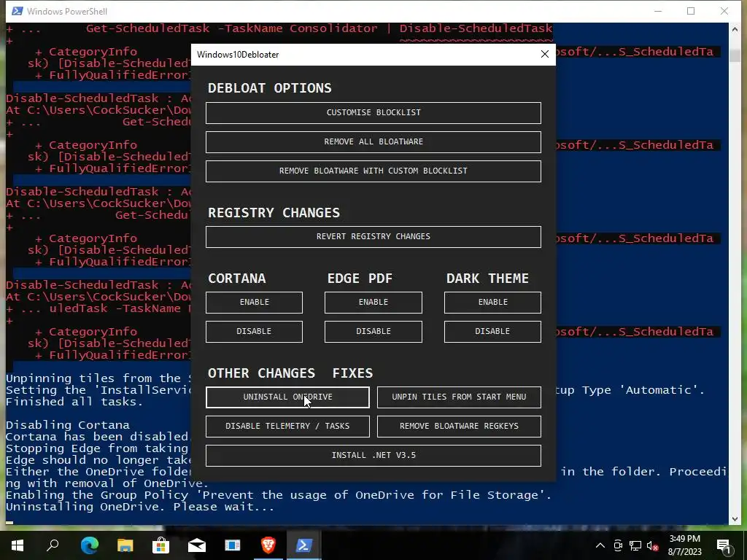747x560 pixels.
Task: Click Revert Registry Changes
Action: click(373, 237)
